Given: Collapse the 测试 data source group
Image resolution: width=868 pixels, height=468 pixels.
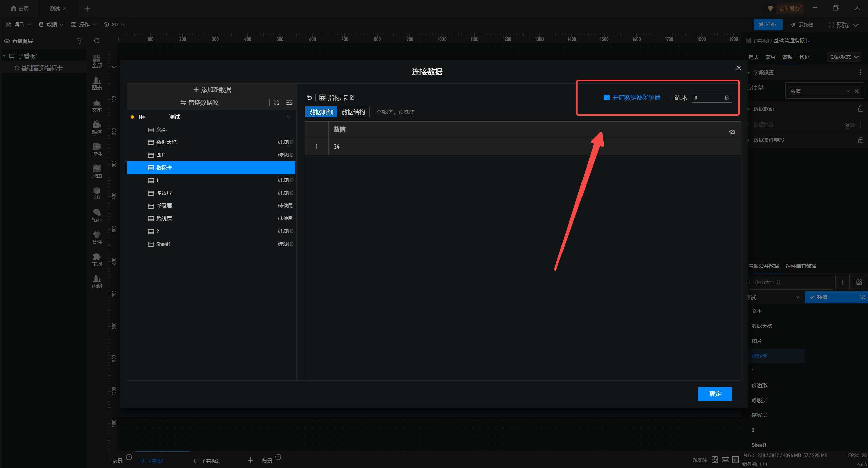Looking at the screenshot, I should coord(289,117).
